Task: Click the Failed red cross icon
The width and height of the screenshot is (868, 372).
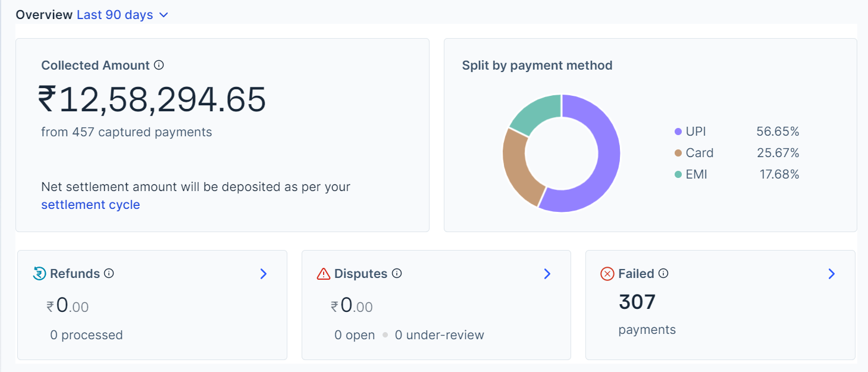Action: [607, 274]
